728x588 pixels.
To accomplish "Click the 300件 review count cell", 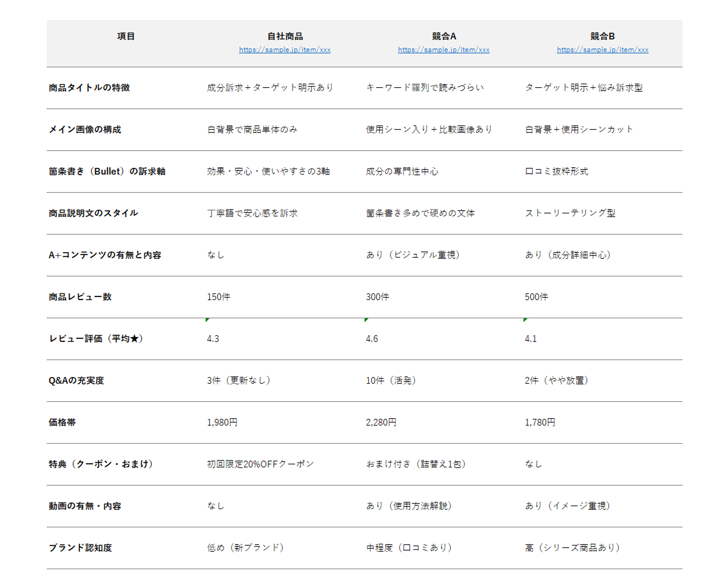I will click(x=378, y=297).
